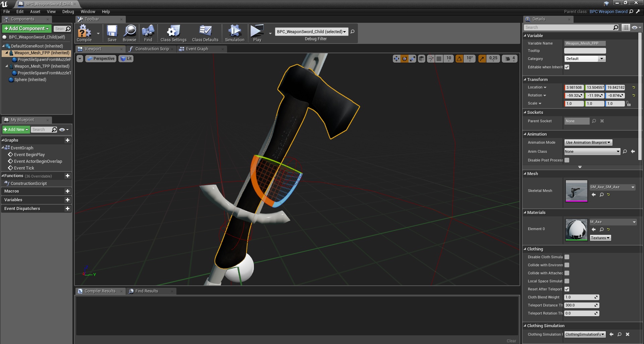Save the blueprint with Save icon
Image resolution: width=644 pixels, height=344 pixels.
[112, 33]
